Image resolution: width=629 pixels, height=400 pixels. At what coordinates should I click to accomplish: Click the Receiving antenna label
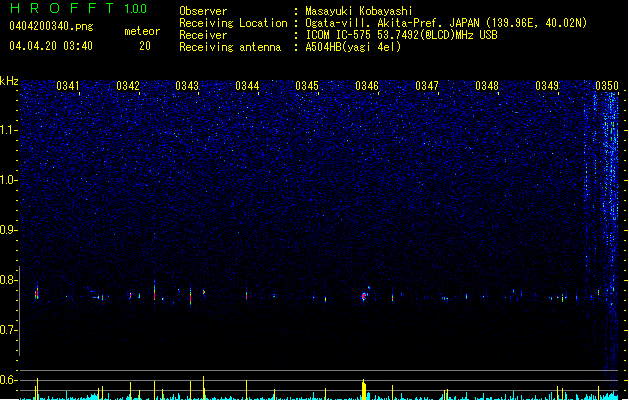[x=230, y=47]
